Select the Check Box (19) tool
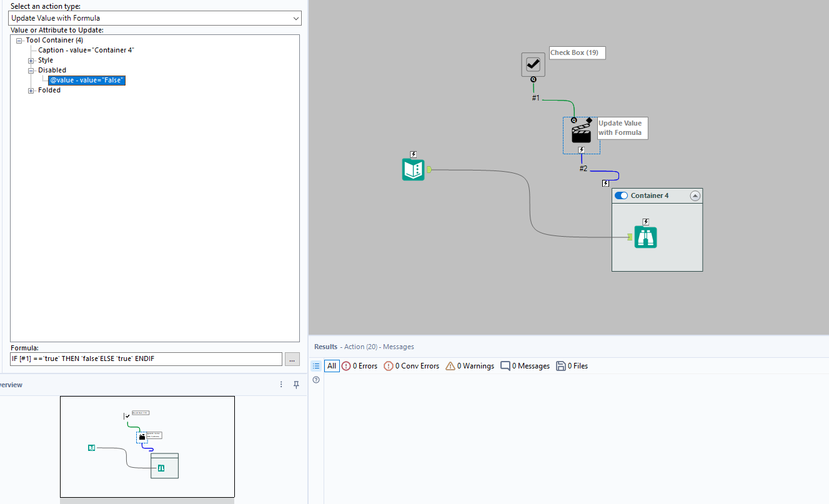829x504 pixels. (532, 64)
